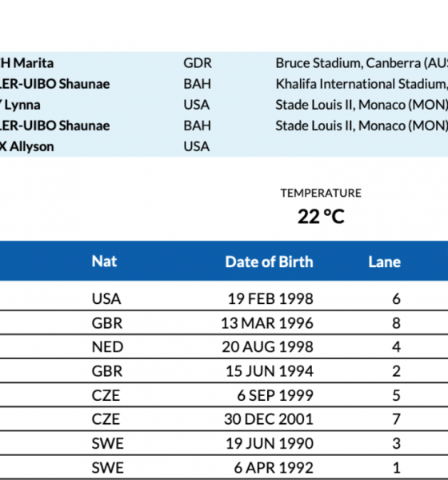
Task: Click the TEMPERATURE label
Action: pos(321,193)
